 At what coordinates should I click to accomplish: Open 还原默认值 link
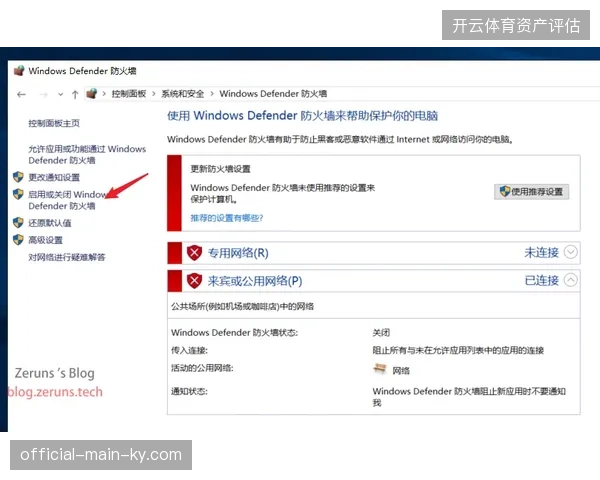[50, 223]
